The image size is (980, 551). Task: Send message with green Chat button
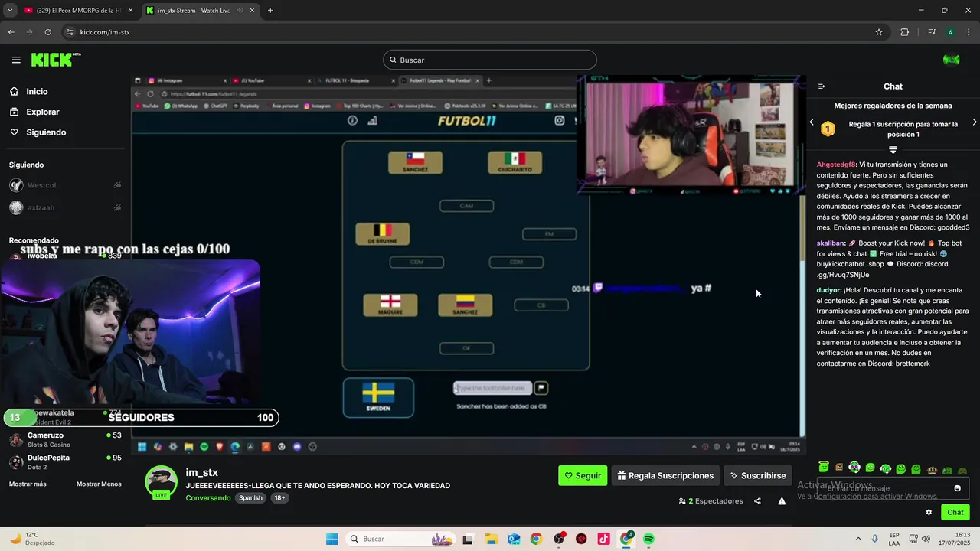coord(955,513)
